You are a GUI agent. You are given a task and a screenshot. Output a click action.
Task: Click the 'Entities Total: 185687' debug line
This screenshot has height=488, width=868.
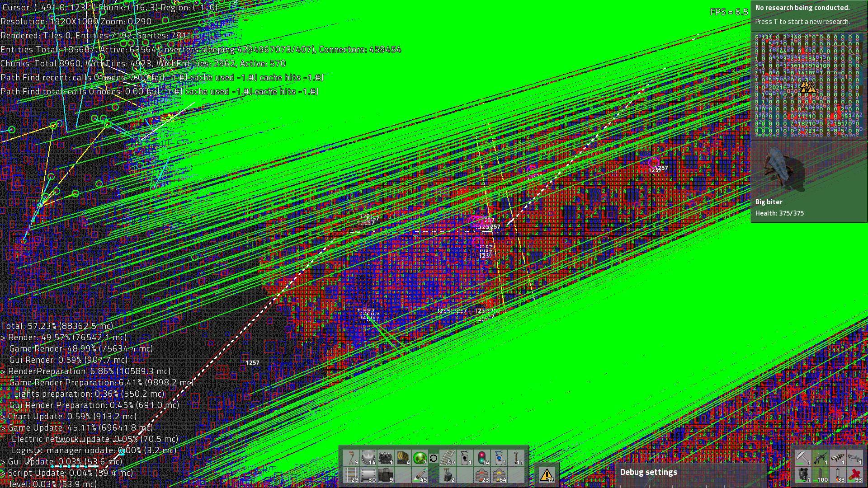[x=201, y=50]
